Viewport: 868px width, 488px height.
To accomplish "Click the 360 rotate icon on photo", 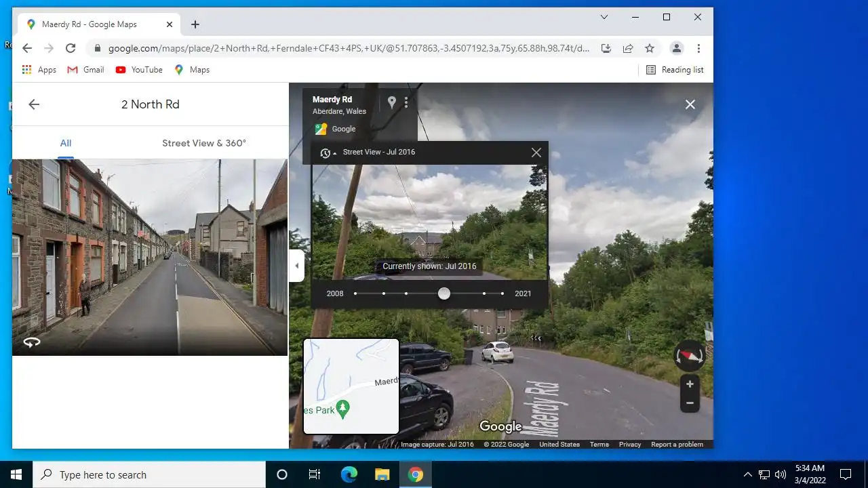I will pos(32,342).
